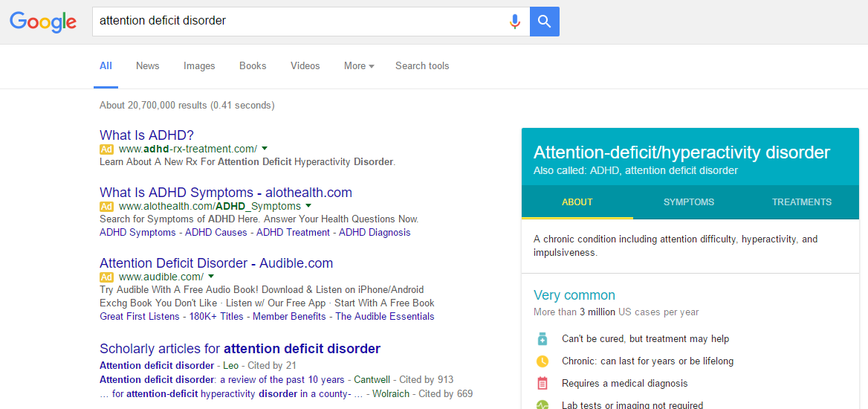Open Search tools options

(422, 66)
